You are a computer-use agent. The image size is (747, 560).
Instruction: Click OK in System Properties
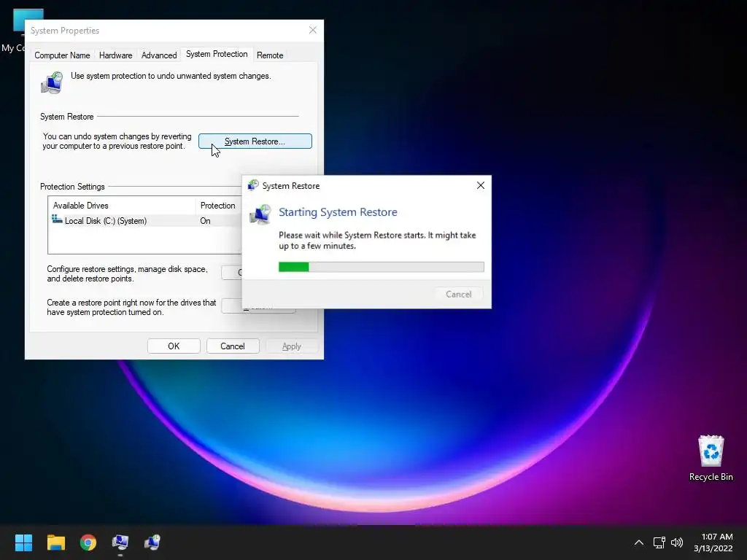tap(174, 346)
